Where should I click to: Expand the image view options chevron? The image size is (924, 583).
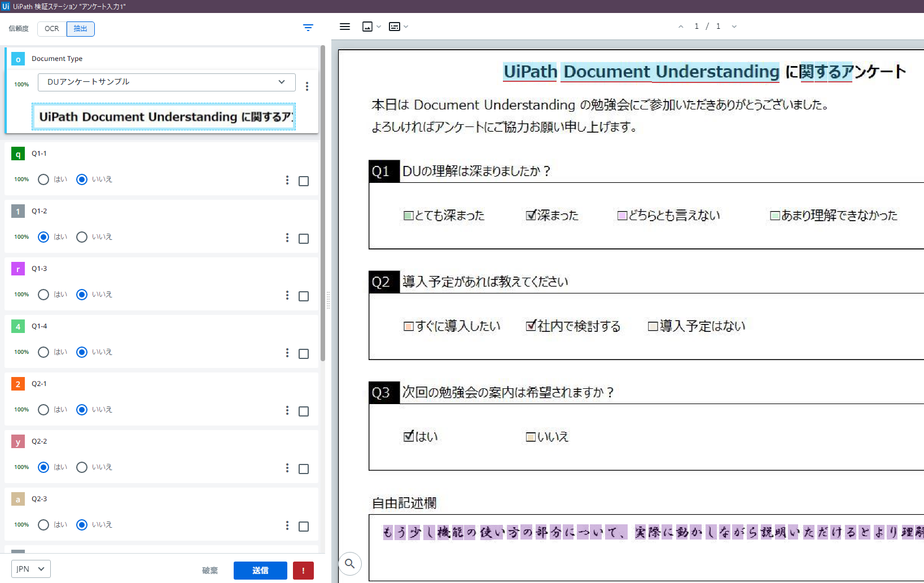[x=379, y=27]
